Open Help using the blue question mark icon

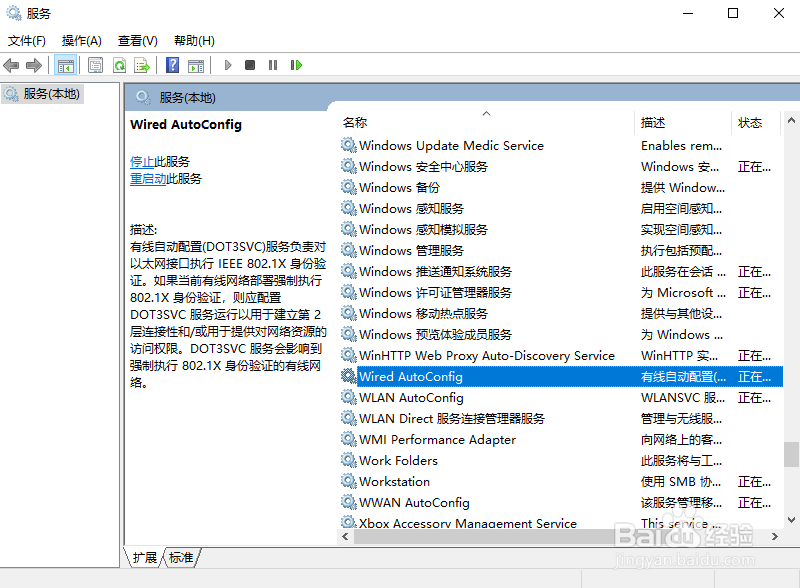click(172, 64)
